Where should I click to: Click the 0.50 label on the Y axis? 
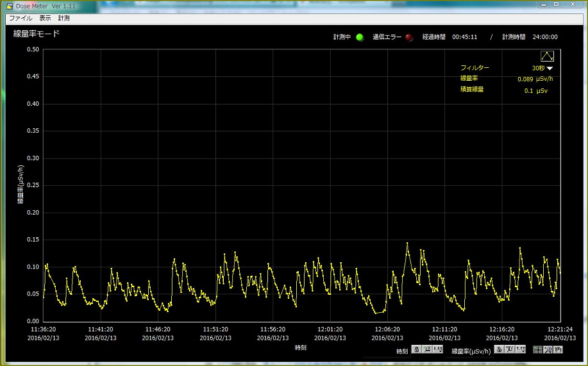tap(32, 49)
